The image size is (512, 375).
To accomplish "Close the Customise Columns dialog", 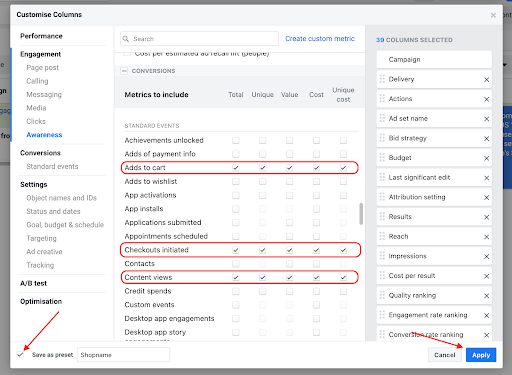I will 493,15.
